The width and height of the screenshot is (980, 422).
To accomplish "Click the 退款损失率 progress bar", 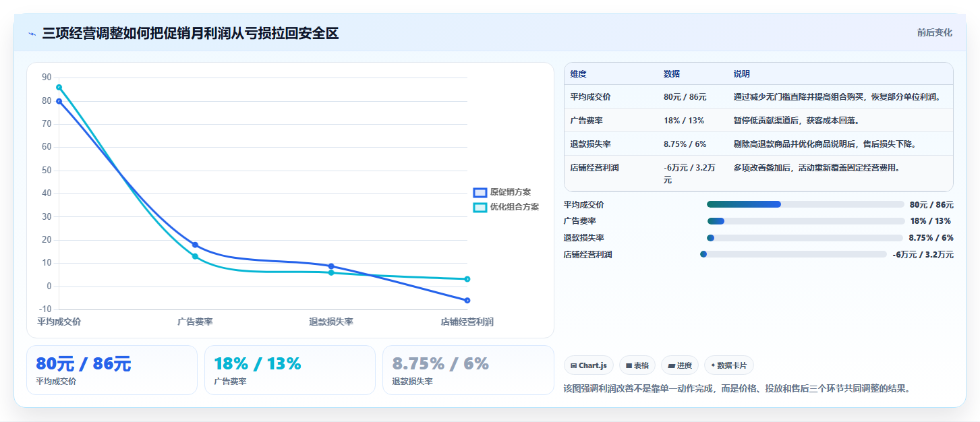I will tap(805, 238).
